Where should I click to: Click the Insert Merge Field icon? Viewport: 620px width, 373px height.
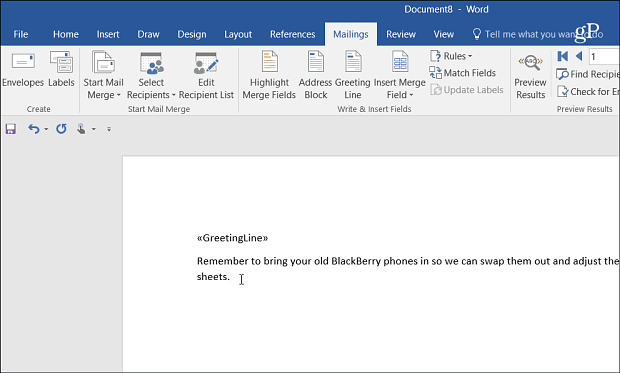pyautogui.click(x=400, y=61)
